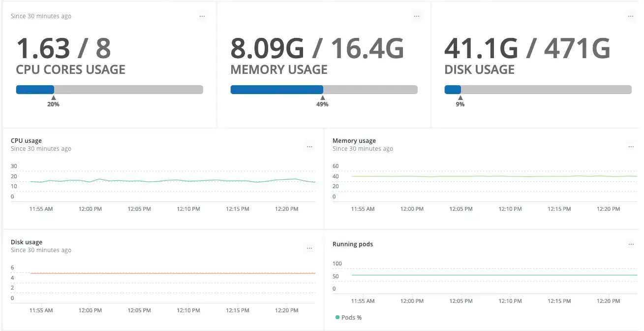The width and height of the screenshot is (644, 331).
Task: Toggle the Pods % legend series
Action: click(x=348, y=318)
